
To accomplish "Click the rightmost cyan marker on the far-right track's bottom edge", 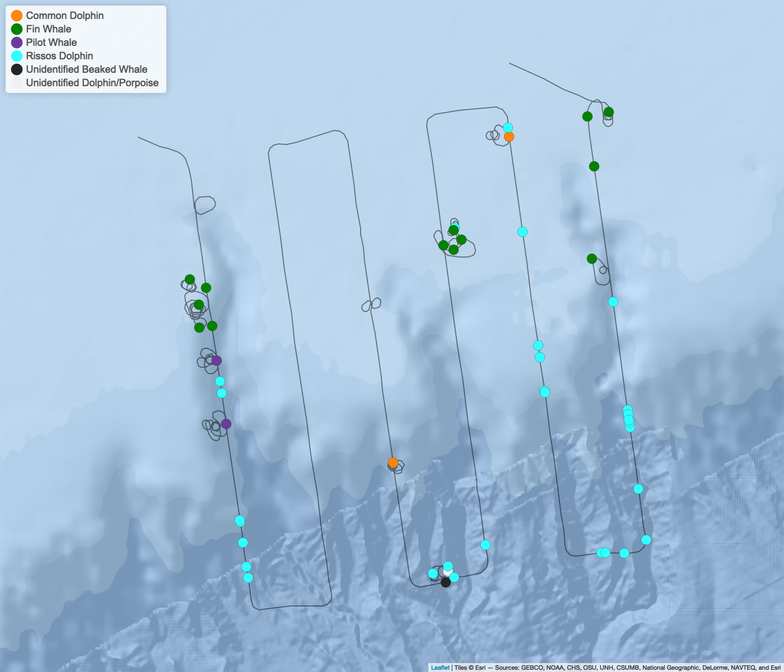I will 624,553.
